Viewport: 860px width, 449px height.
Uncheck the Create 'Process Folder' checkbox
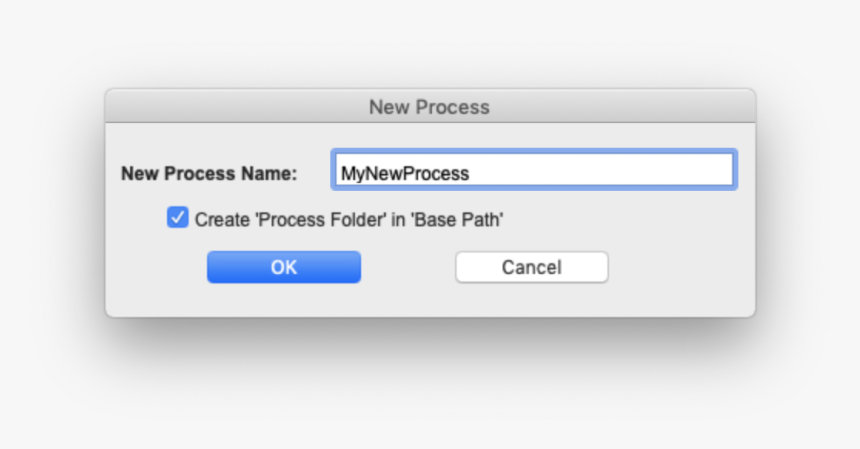[177, 218]
